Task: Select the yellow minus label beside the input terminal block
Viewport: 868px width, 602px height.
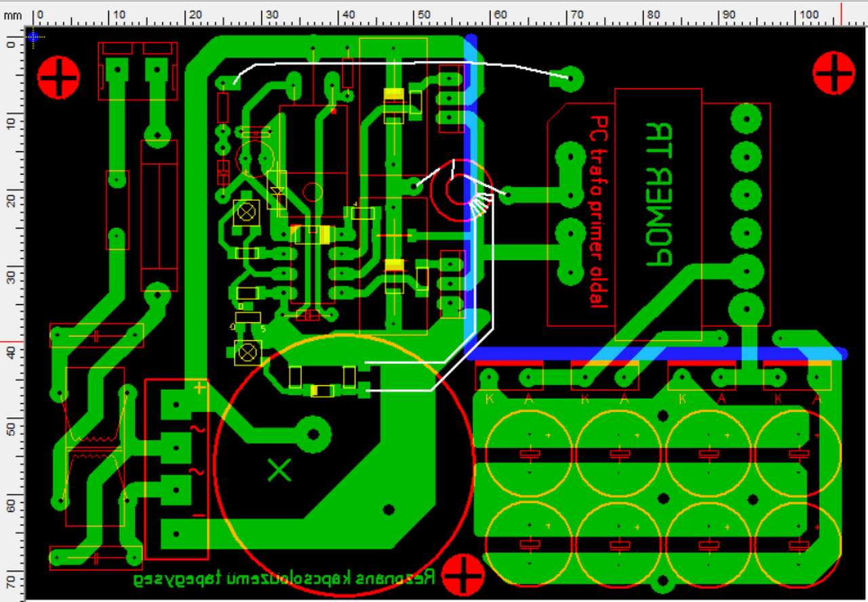Action: [199, 516]
